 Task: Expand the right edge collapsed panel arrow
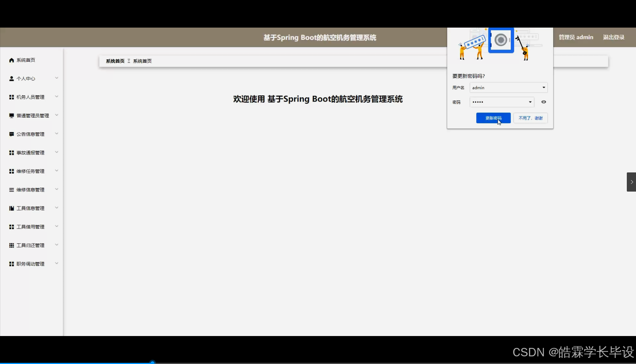click(631, 182)
